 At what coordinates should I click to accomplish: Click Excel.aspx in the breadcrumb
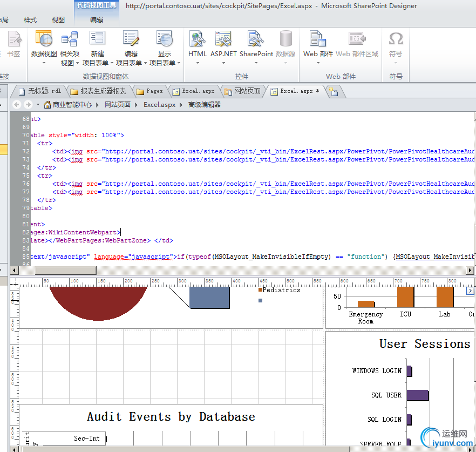(x=159, y=105)
